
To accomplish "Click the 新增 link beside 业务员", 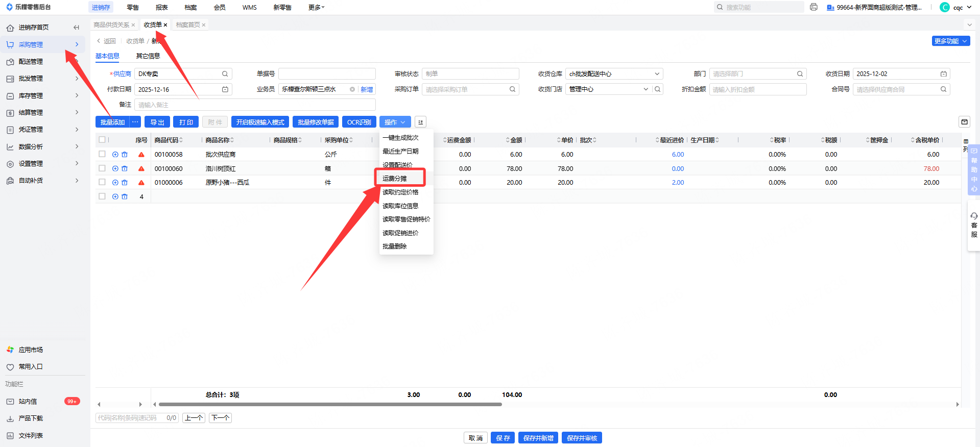I will [x=367, y=89].
